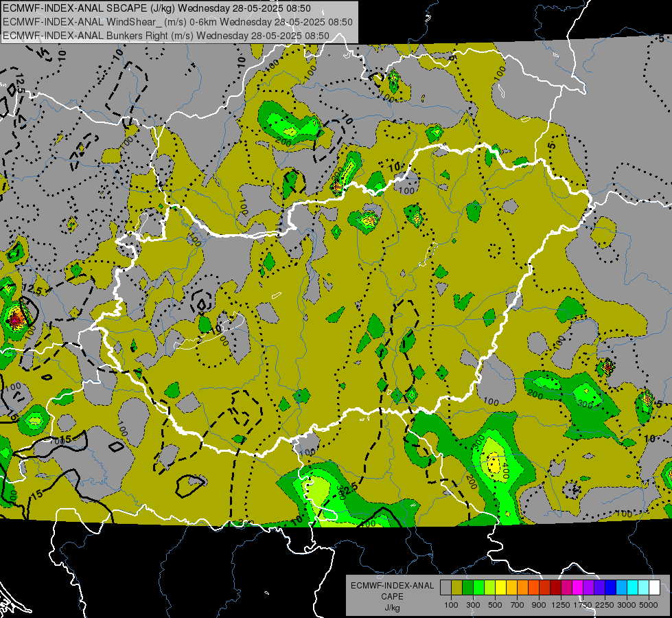Click the 5000 value in the legend scale
The width and height of the screenshot is (672, 618).
pos(649,605)
